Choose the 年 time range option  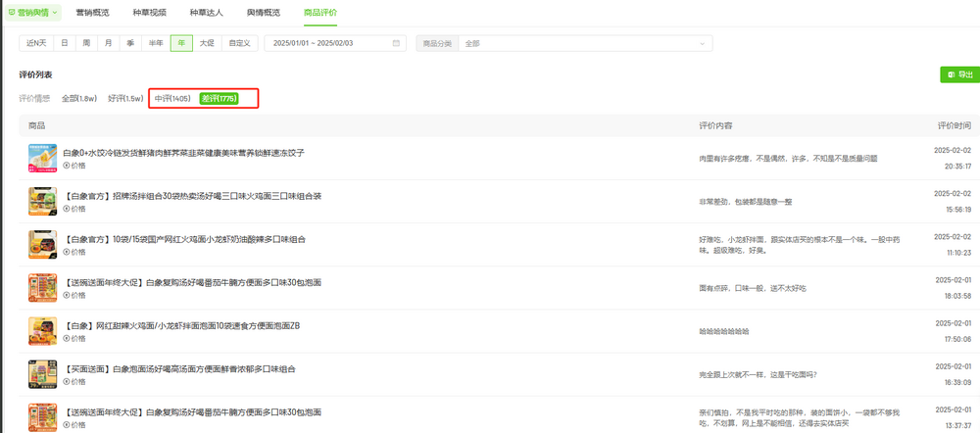(x=181, y=43)
